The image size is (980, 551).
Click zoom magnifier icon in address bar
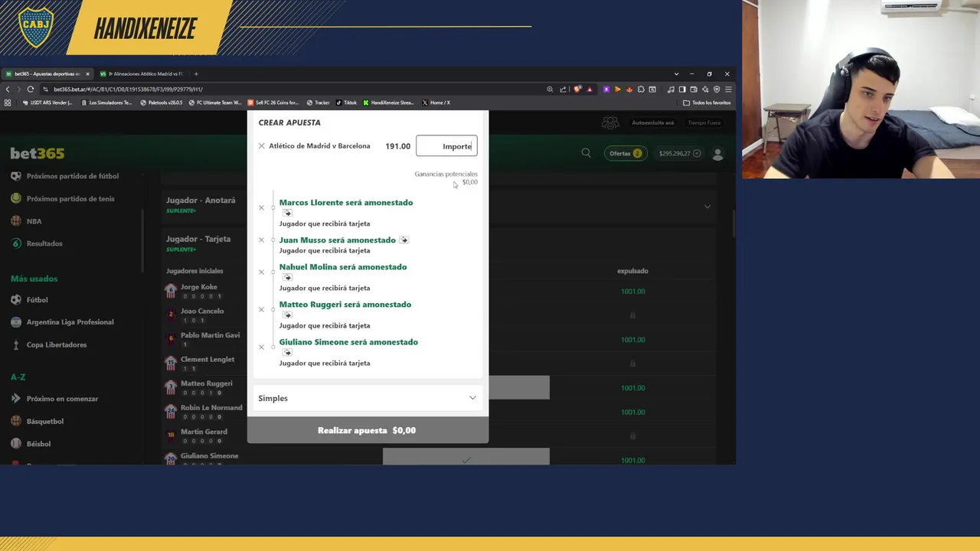click(550, 90)
